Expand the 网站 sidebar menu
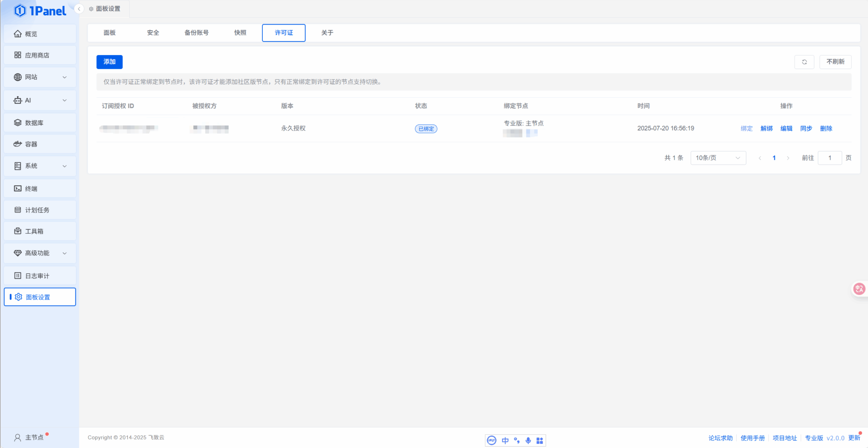The image size is (868, 448). click(64, 77)
